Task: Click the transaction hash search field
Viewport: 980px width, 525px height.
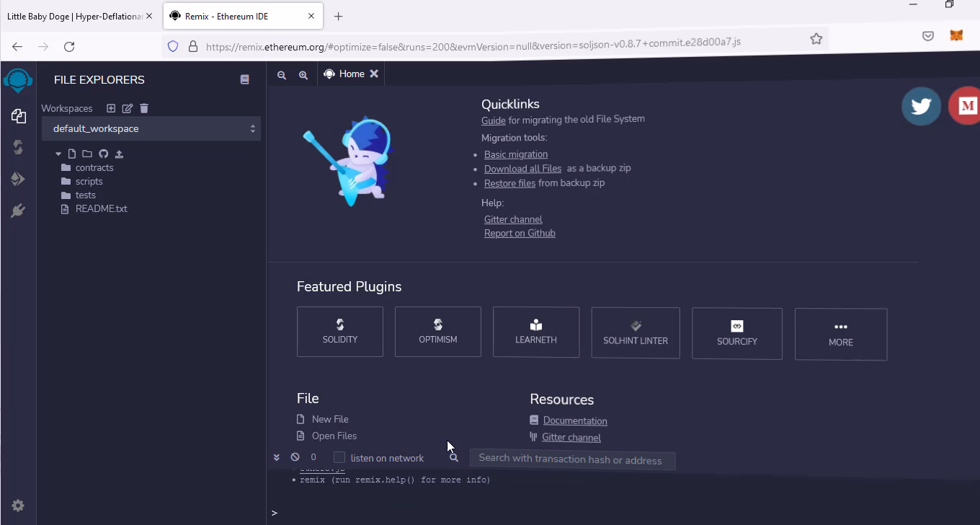Action: pos(572,459)
